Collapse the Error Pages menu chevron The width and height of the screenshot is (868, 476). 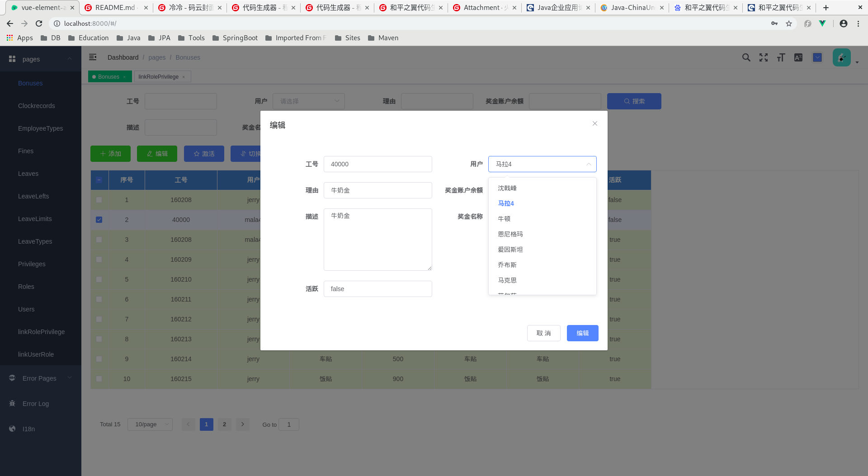click(x=69, y=378)
